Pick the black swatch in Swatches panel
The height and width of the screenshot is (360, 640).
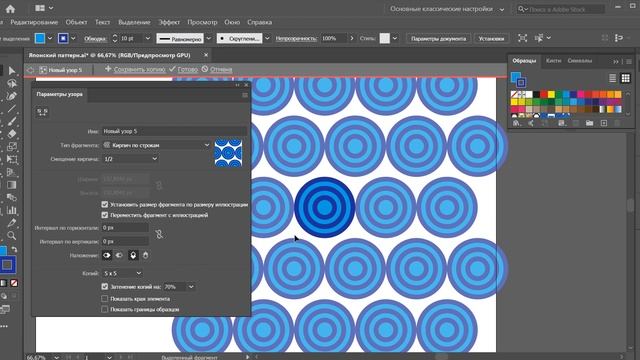536,94
